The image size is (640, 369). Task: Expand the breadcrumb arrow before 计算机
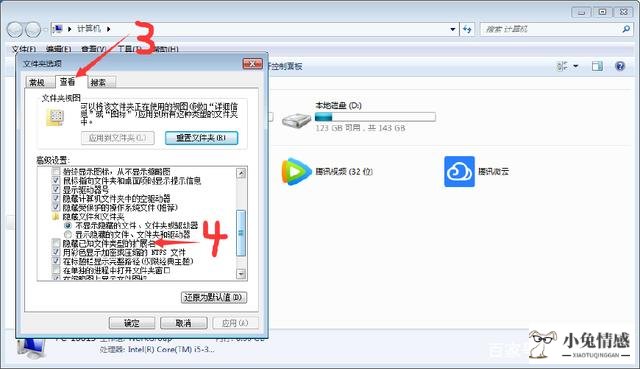(69, 29)
